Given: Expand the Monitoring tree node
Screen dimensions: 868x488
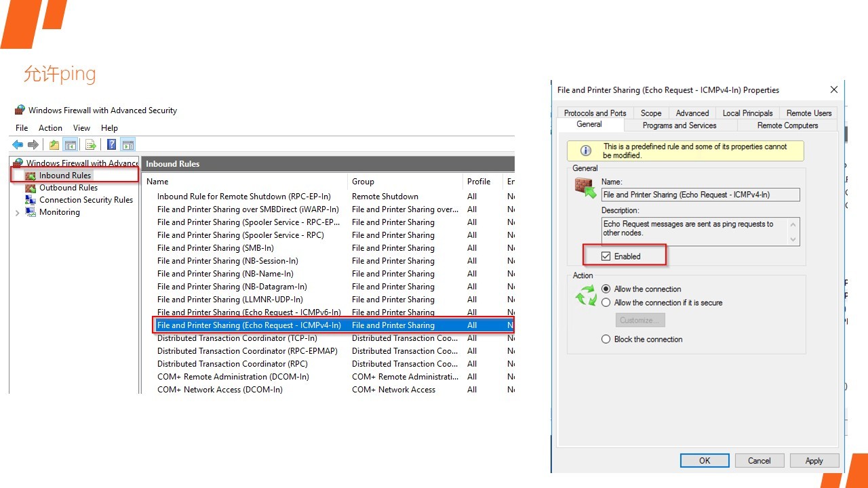Looking at the screenshot, I should (17, 213).
